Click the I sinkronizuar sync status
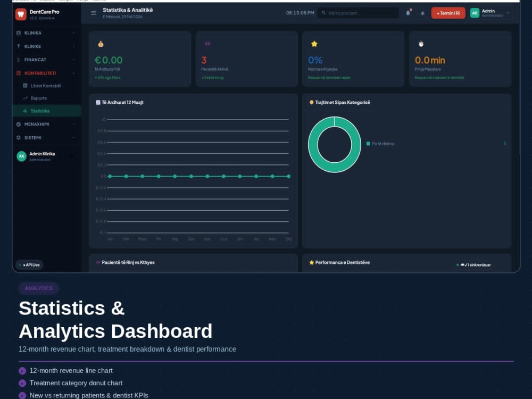The image size is (532, 399). 474,265
